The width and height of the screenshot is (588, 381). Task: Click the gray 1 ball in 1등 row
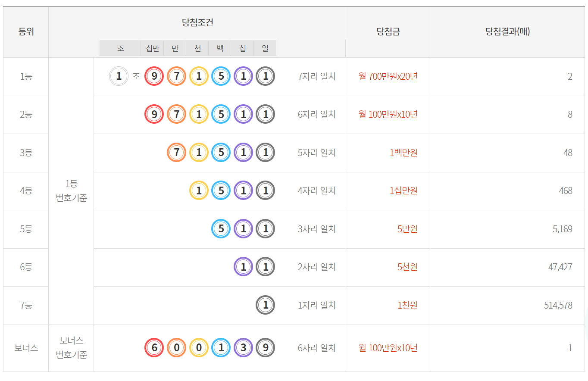[x=266, y=76]
